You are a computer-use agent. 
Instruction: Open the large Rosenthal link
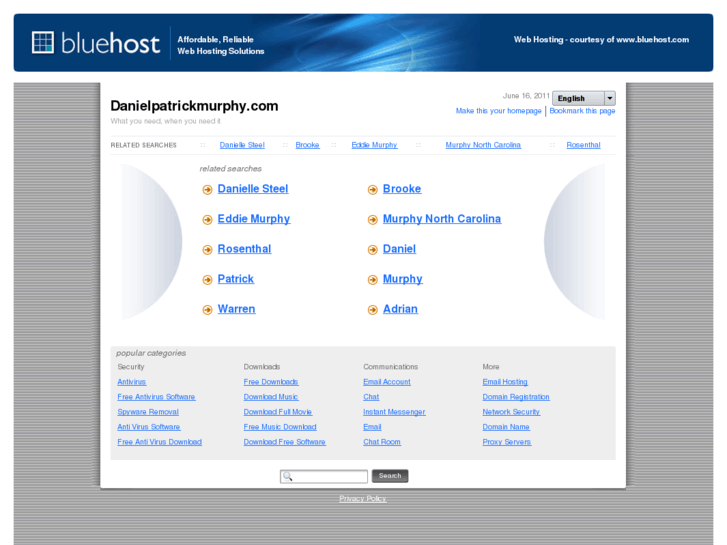[x=244, y=249]
